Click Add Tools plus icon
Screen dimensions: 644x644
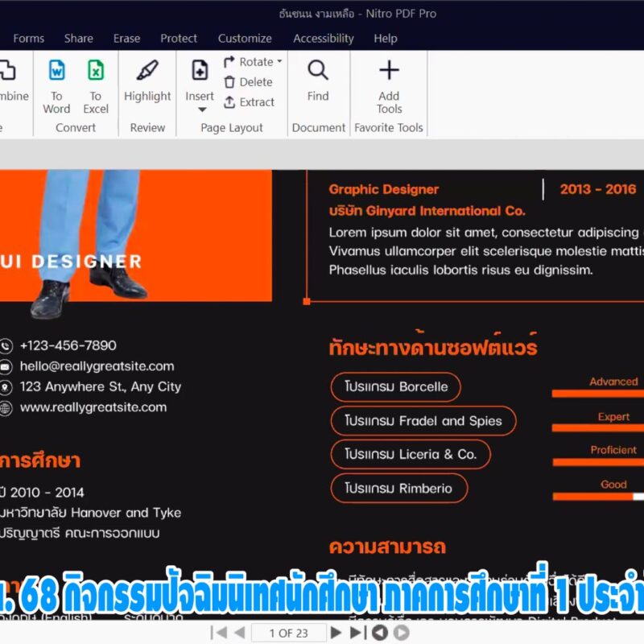click(x=389, y=72)
